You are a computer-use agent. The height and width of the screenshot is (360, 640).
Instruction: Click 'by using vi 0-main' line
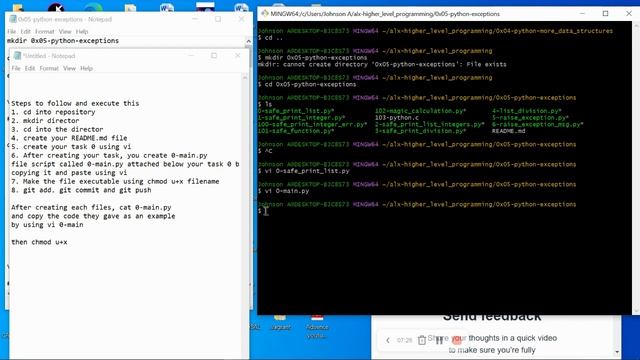click(47, 224)
